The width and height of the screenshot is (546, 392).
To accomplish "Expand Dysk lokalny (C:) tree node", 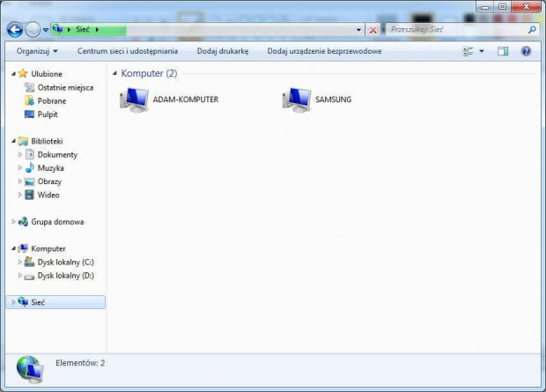I will pos(20,262).
